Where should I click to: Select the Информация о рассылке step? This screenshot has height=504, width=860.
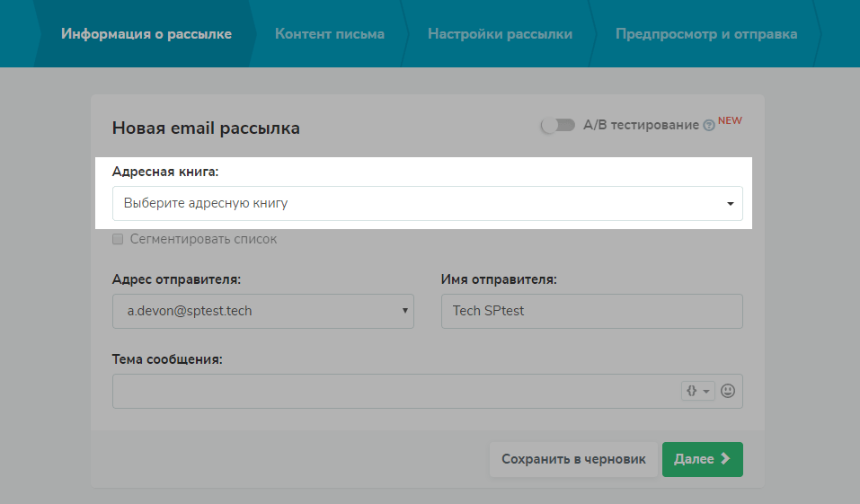pos(146,34)
